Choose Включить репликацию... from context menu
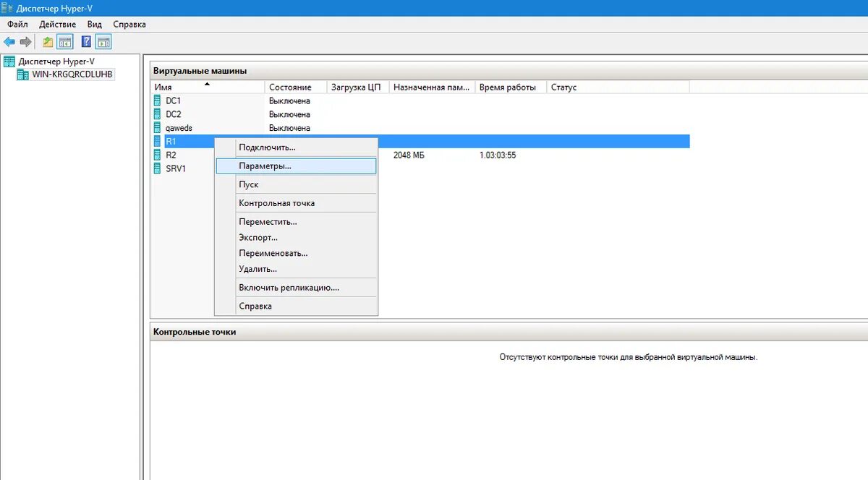868x480 pixels. [x=297, y=288]
